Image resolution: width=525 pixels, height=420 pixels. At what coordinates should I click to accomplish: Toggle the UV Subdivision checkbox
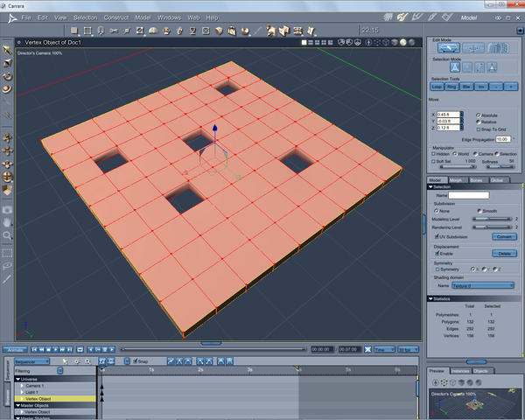tap(437, 236)
